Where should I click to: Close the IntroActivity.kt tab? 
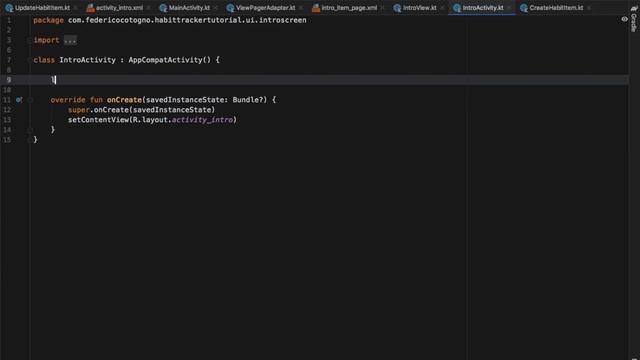tap(509, 8)
